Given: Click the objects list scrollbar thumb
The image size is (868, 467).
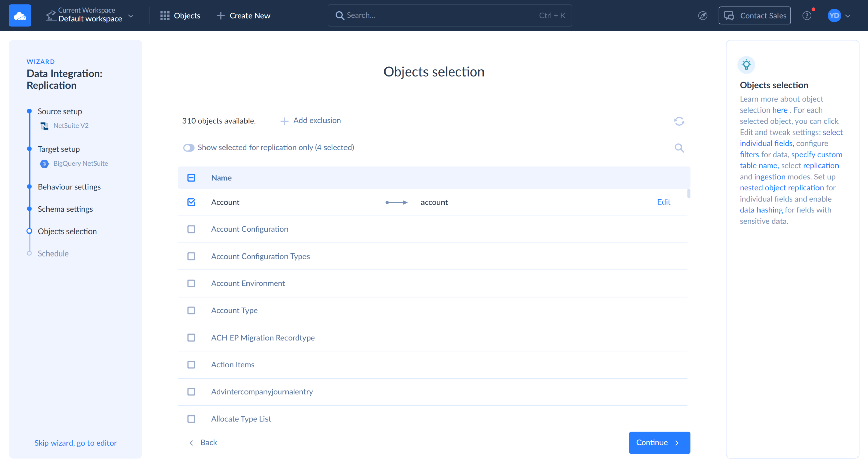Looking at the screenshot, I should [x=688, y=194].
